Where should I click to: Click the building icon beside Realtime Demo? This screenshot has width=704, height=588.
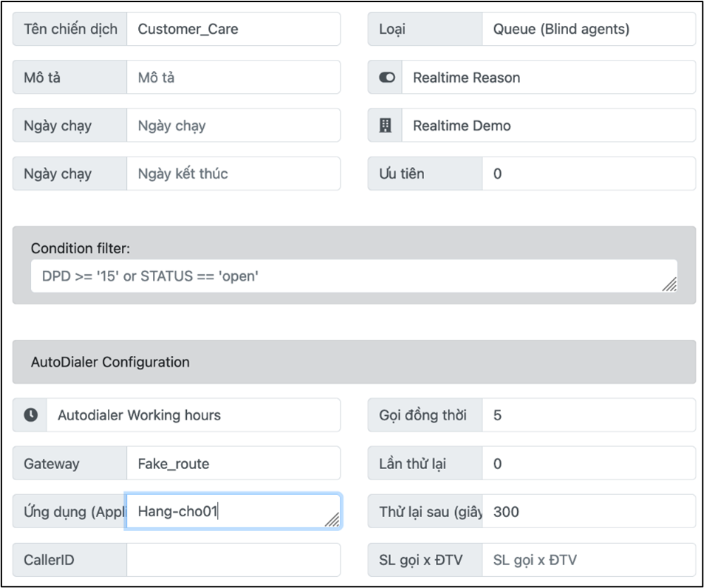(386, 126)
